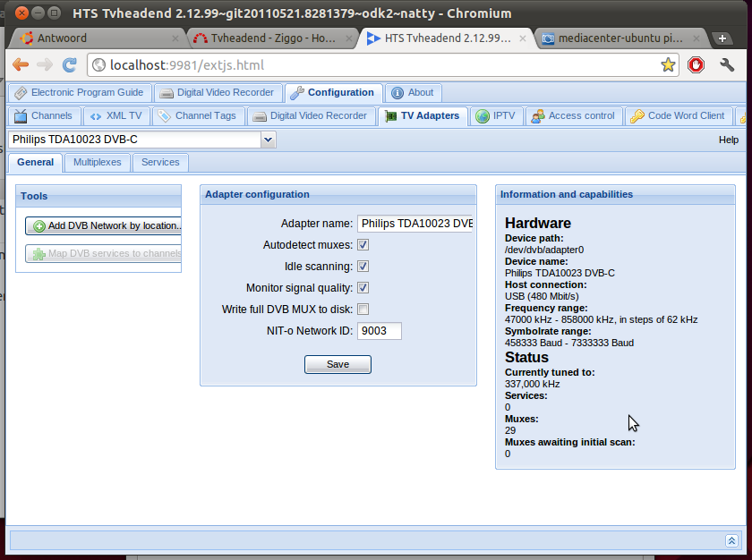Screen dimensions: 752x560
Task: Select the General adapter tab
Action: (x=35, y=163)
